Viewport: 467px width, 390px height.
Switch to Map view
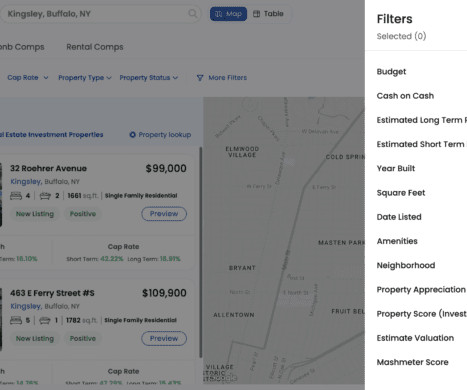228,14
